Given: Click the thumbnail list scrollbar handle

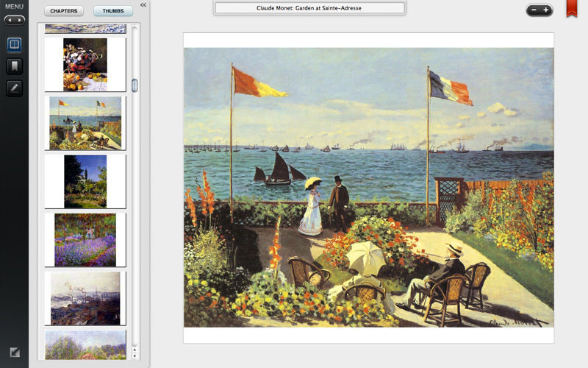Looking at the screenshot, I should [x=135, y=85].
